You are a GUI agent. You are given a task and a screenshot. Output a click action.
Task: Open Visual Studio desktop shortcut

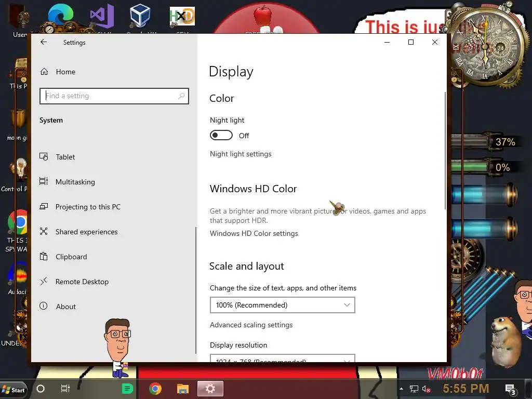pos(102,17)
